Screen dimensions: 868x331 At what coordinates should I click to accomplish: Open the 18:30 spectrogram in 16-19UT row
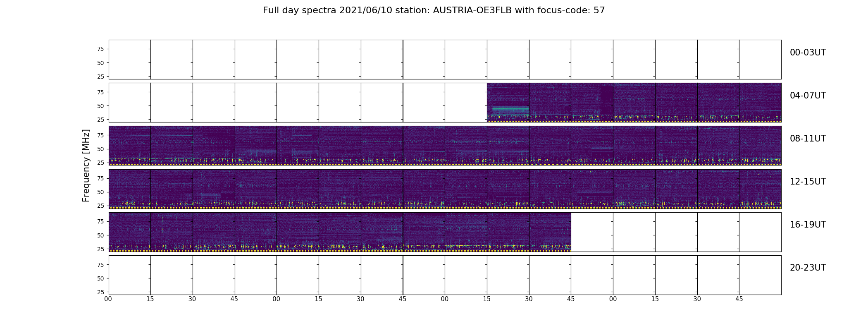click(550, 232)
